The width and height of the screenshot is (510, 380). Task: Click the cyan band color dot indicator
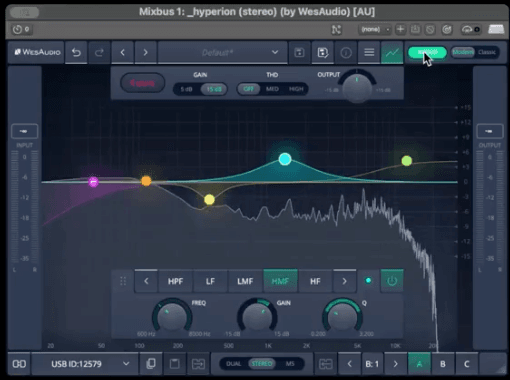[x=368, y=281]
